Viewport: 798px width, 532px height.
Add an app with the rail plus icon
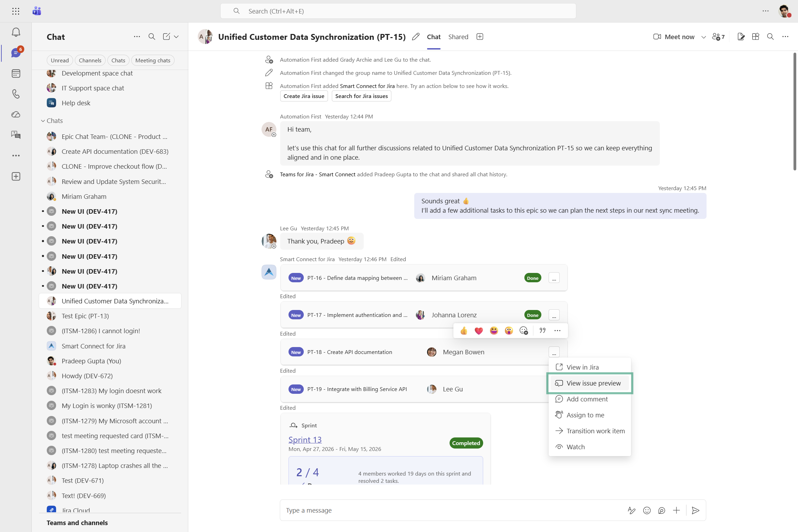coord(16,176)
